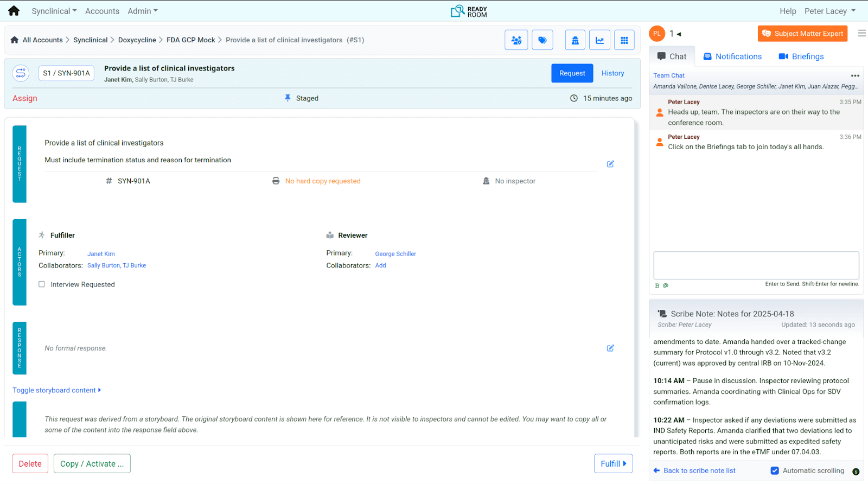This screenshot has height=484, width=868.
Task: Edit the formal response pencil icon
Action: [610, 348]
